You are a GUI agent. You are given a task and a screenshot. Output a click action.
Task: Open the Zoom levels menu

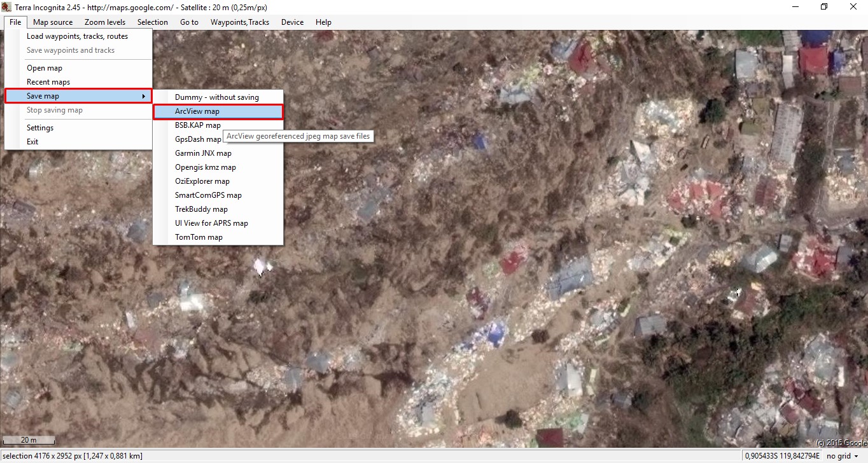pyautogui.click(x=105, y=22)
